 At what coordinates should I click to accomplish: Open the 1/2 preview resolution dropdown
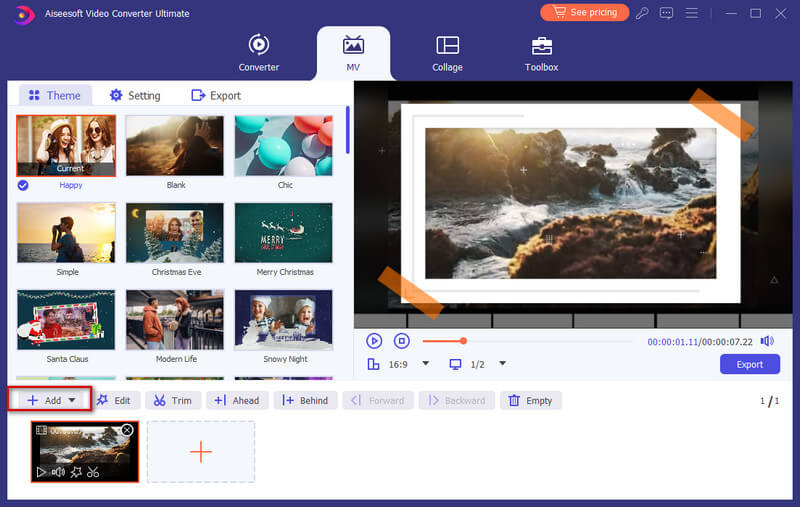[x=503, y=364]
